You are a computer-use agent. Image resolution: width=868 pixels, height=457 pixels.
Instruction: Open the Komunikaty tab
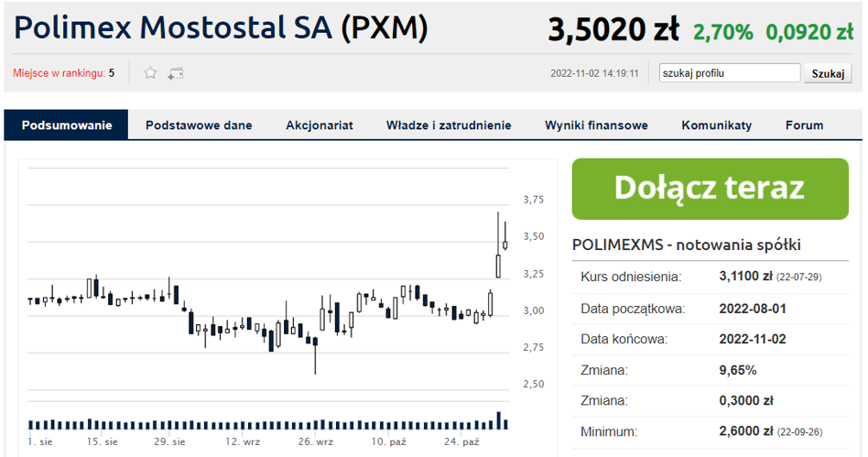(717, 125)
